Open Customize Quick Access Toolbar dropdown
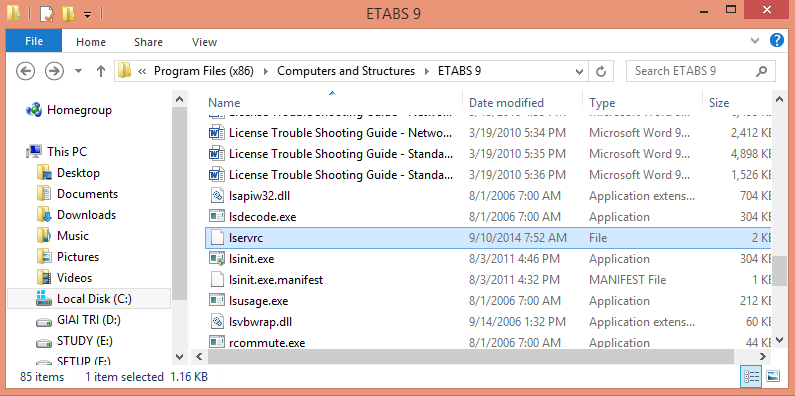 (x=87, y=15)
